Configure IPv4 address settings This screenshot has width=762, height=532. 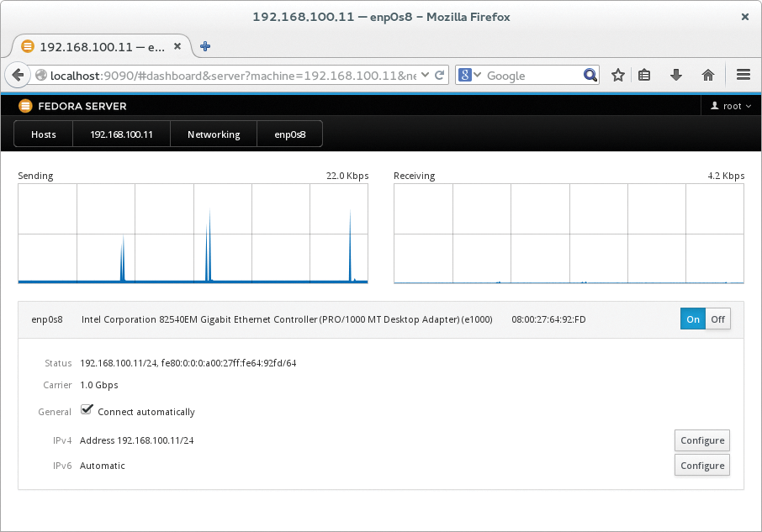(x=701, y=440)
